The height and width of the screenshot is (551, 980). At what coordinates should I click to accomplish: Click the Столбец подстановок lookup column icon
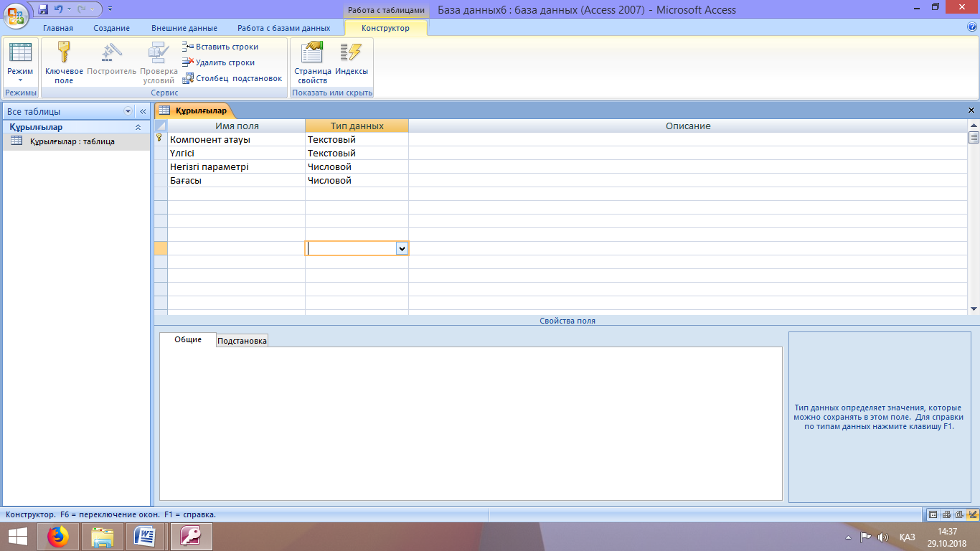(188, 78)
